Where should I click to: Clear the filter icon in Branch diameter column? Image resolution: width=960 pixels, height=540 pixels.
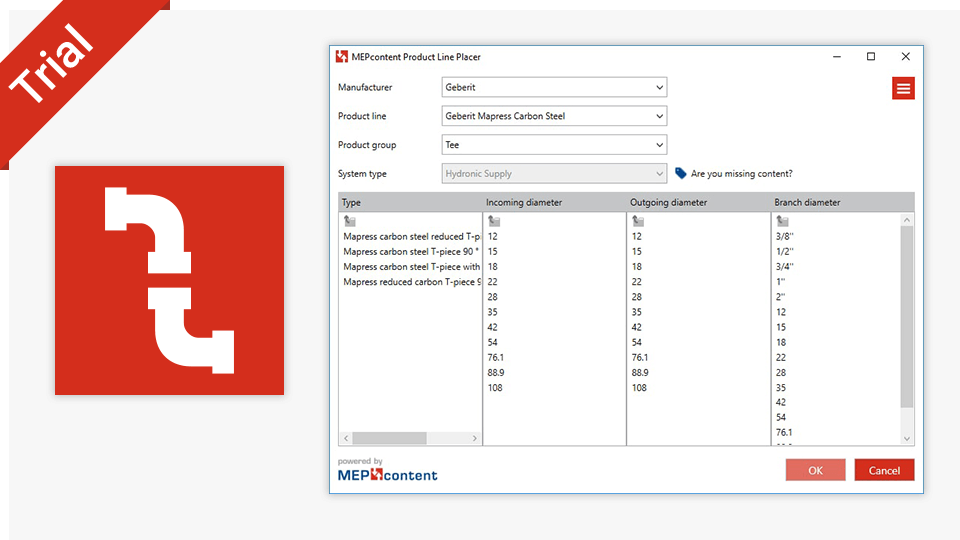click(x=782, y=220)
